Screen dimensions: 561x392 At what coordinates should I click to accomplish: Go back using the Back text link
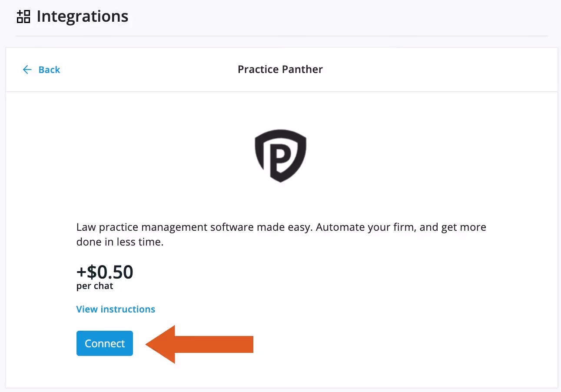pos(49,70)
